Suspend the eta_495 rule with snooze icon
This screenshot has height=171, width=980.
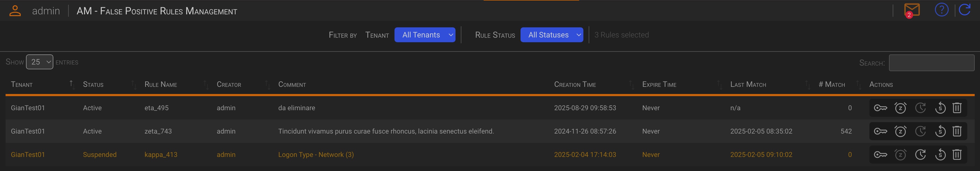900,108
